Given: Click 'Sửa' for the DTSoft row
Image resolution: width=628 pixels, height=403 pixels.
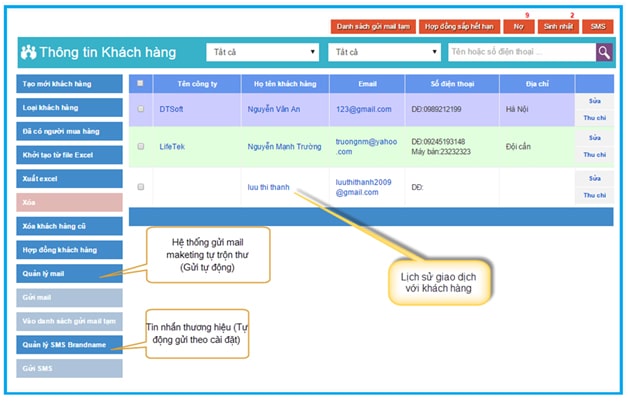Looking at the screenshot, I should click(x=594, y=101).
